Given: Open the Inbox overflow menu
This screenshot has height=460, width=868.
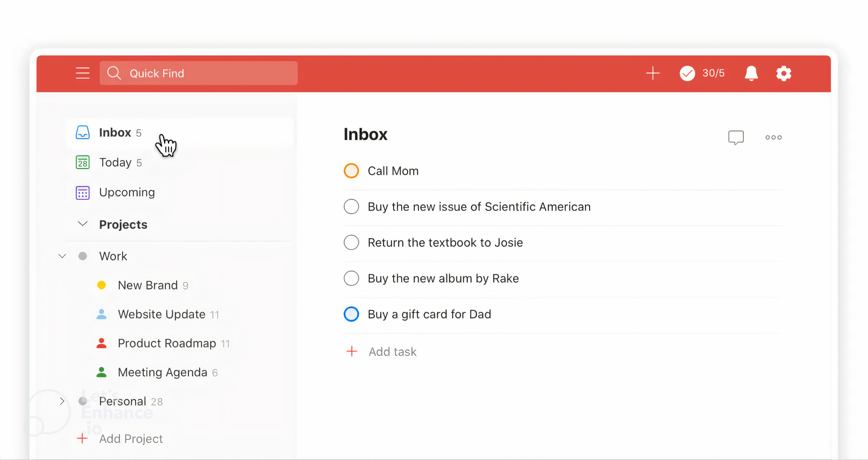Looking at the screenshot, I should [774, 137].
